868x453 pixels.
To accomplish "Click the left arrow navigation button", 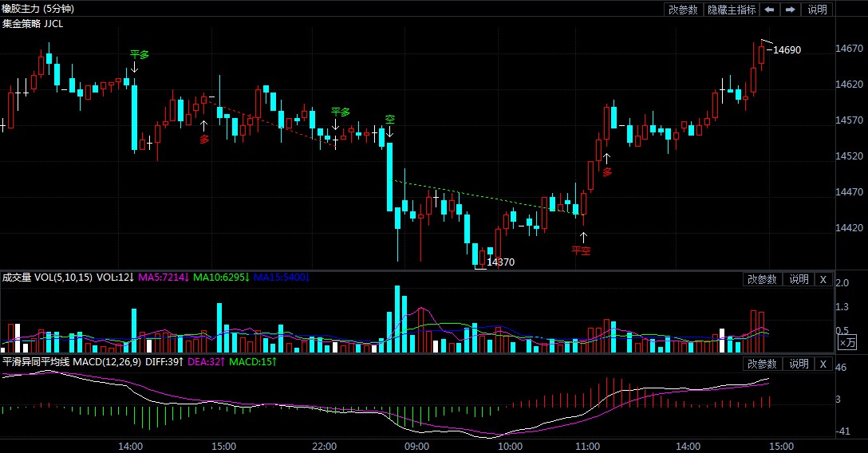I will click(x=769, y=10).
